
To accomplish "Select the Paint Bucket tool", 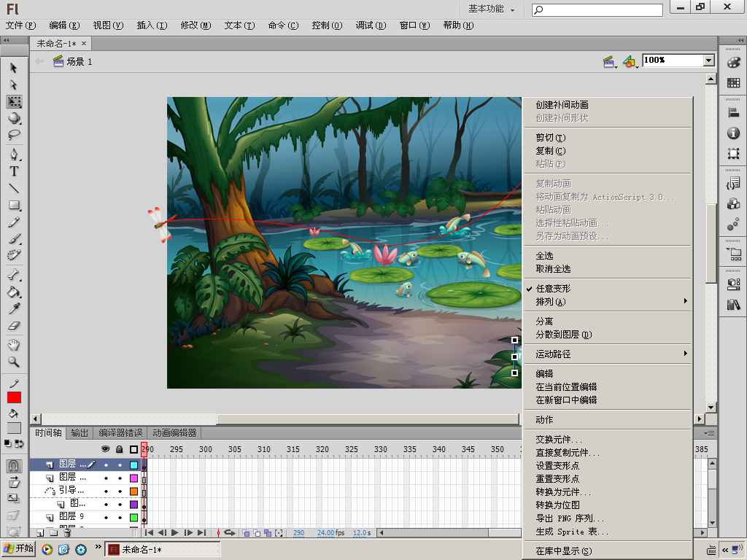I will pyautogui.click(x=14, y=292).
